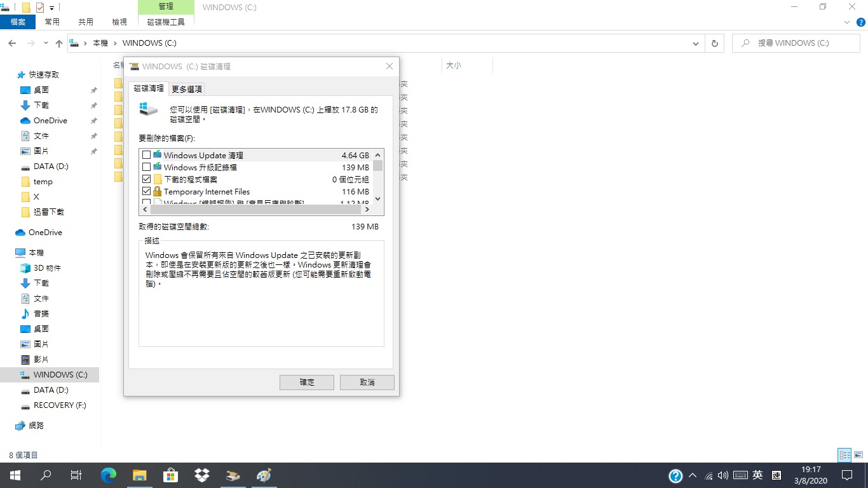Show hidden system tray icons
The image size is (868, 488).
click(693, 475)
